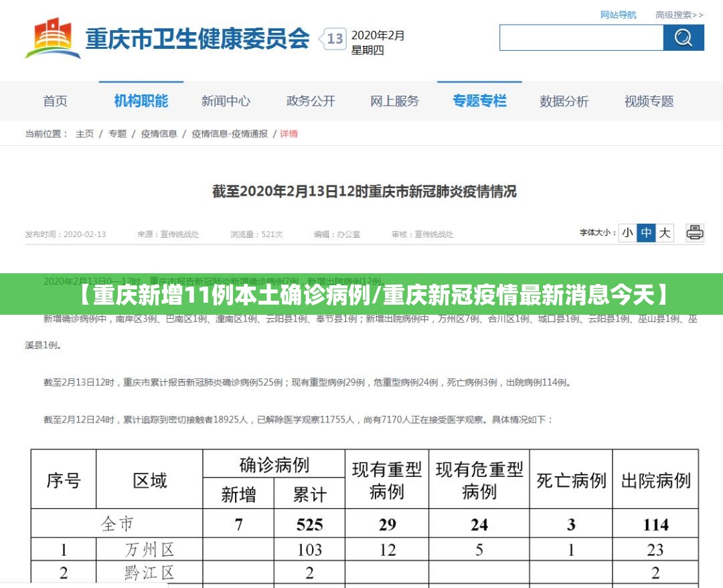This screenshot has width=723, height=588.
Task: Open the 视频专题 menu
Action: (649, 101)
